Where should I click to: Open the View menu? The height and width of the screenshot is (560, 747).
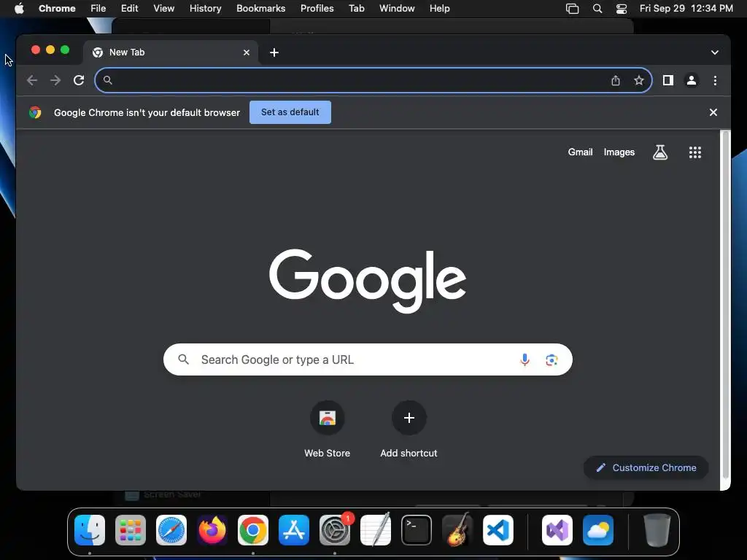[x=163, y=9]
